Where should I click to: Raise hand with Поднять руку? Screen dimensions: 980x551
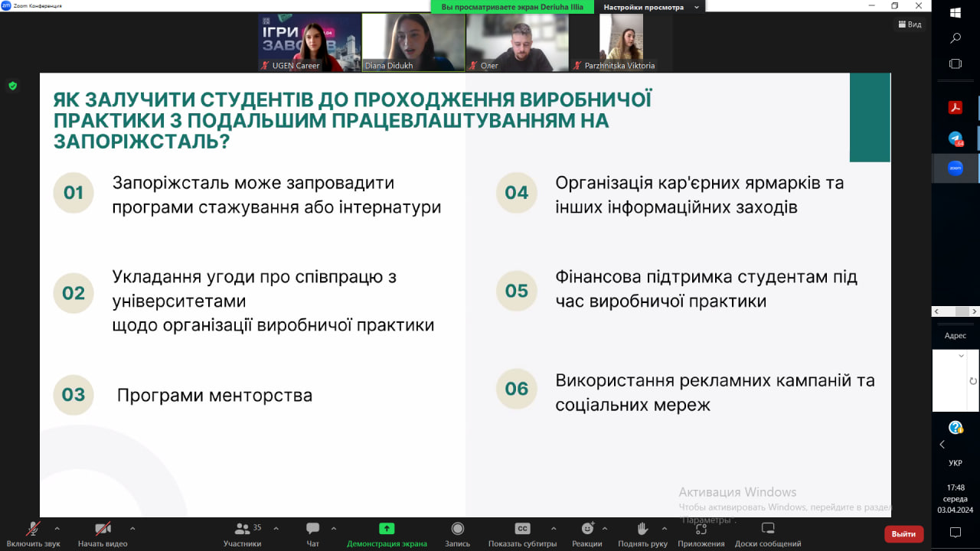point(643,530)
